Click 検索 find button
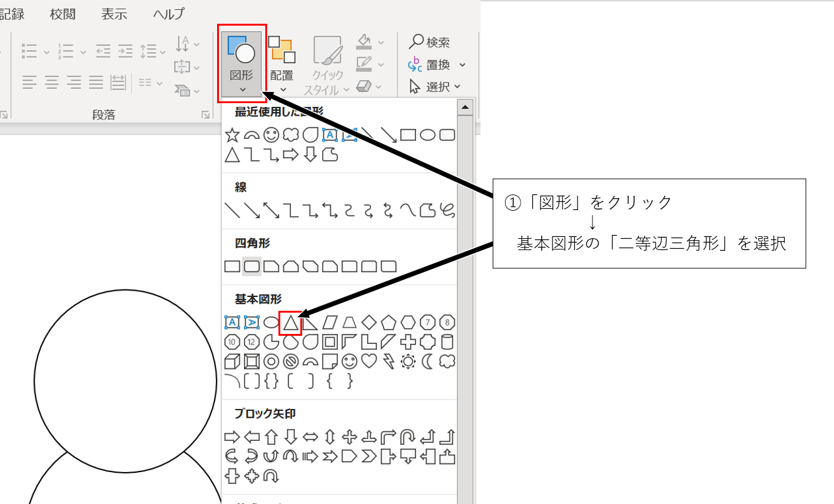Screen dimensions: 834x504 coord(429,43)
